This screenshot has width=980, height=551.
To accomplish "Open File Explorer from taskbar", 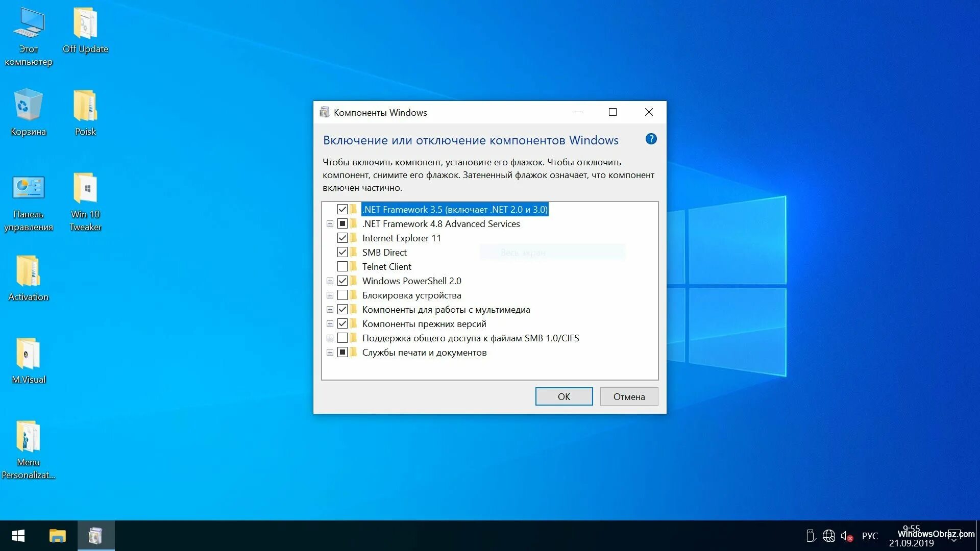I will click(x=57, y=536).
